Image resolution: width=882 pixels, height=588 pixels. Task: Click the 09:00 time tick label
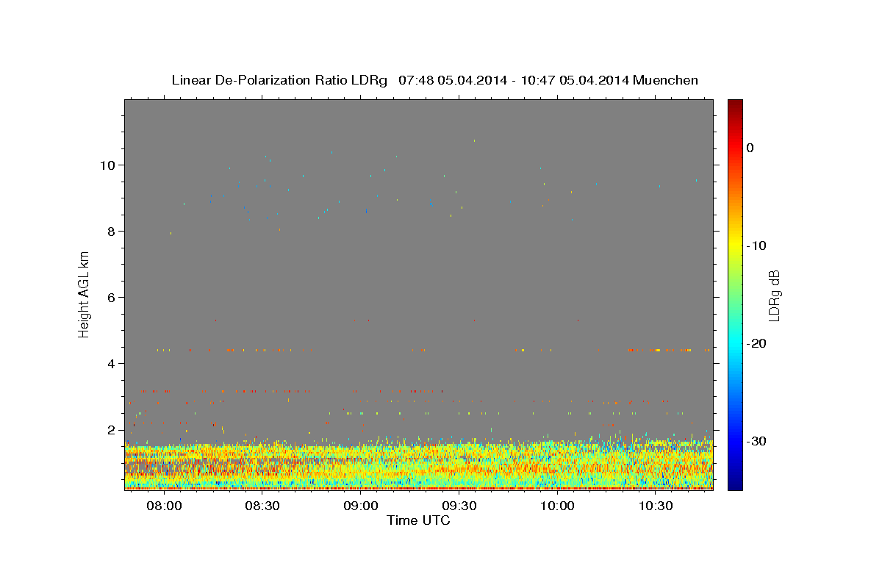[360, 506]
